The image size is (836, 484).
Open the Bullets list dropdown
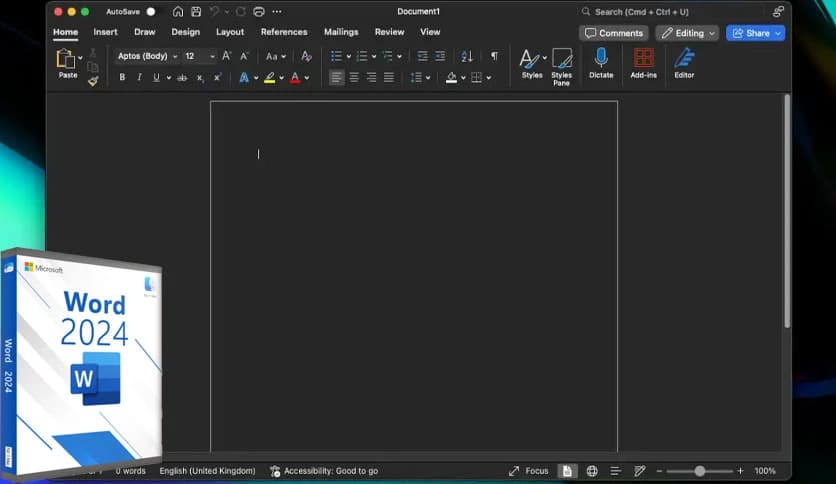[x=348, y=57]
